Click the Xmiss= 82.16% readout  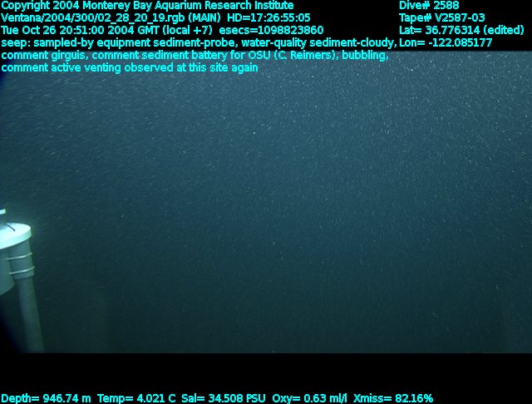point(393,398)
